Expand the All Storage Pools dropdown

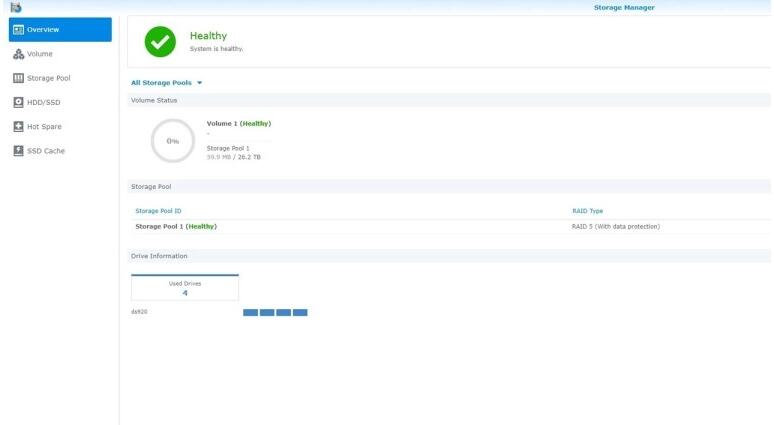[166, 82]
